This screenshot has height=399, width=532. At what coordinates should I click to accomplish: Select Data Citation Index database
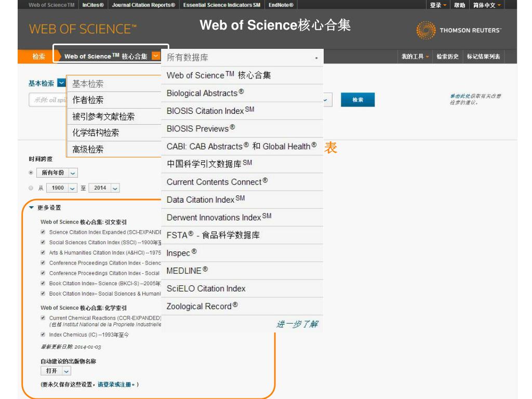tap(242, 199)
